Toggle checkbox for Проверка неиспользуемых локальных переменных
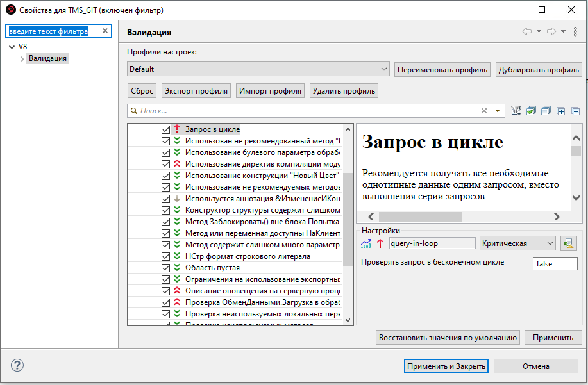The image size is (588, 385). [x=165, y=314]
